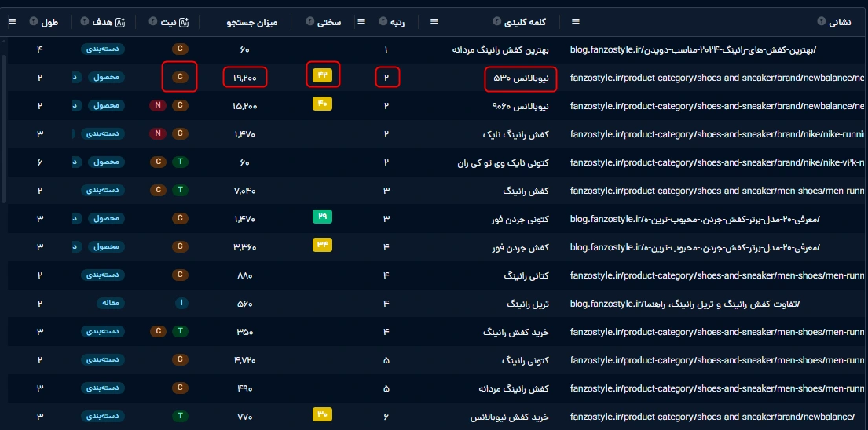Click the C badge in کتانی رانینگ row
868x430 pixels.
[179, 275]
